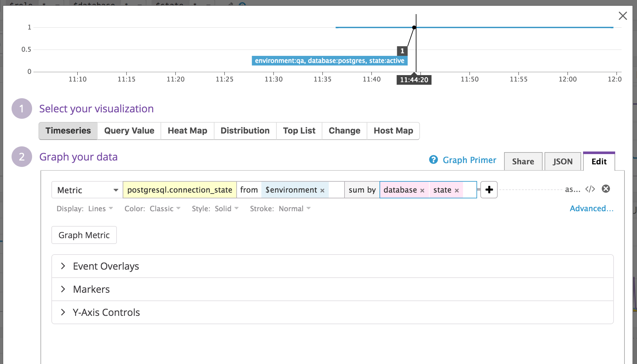637x364 pixels.
Task: Remove the "database" tag from sum by
Action: coord(422,190)
